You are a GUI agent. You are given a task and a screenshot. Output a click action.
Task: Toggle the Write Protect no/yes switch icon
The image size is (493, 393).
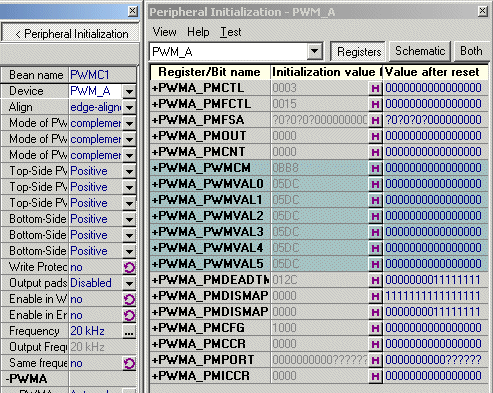[129, 267]
